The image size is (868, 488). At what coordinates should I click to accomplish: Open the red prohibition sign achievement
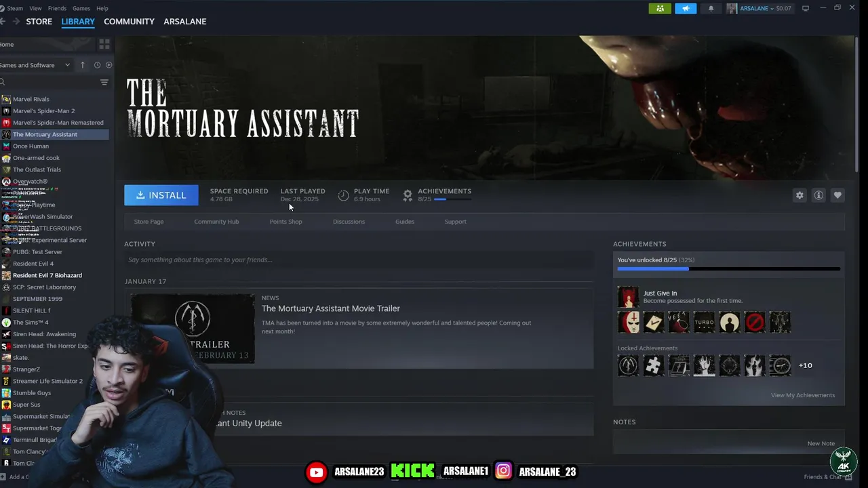(755, 322)
